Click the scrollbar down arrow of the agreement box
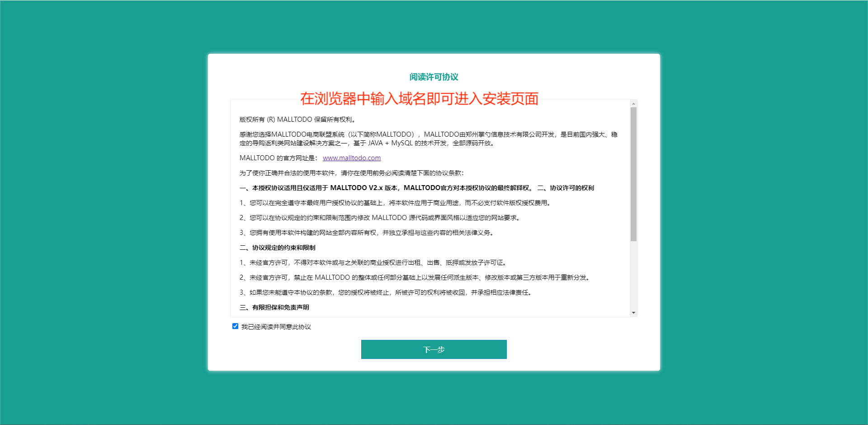 (633, 313)
